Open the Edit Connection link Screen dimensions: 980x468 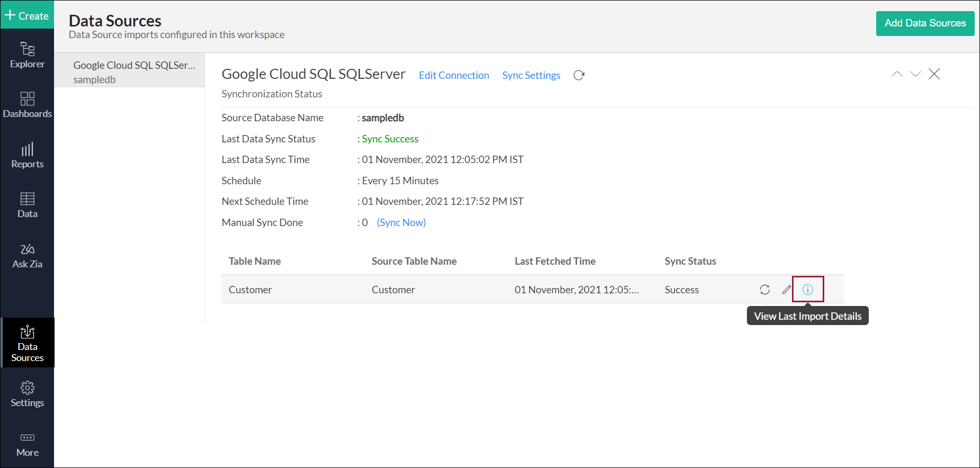pos(453,75)
